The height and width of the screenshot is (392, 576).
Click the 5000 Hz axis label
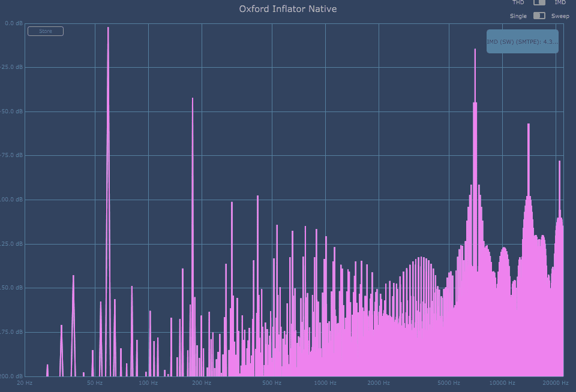pyautogui.click(x=449, y=383)
